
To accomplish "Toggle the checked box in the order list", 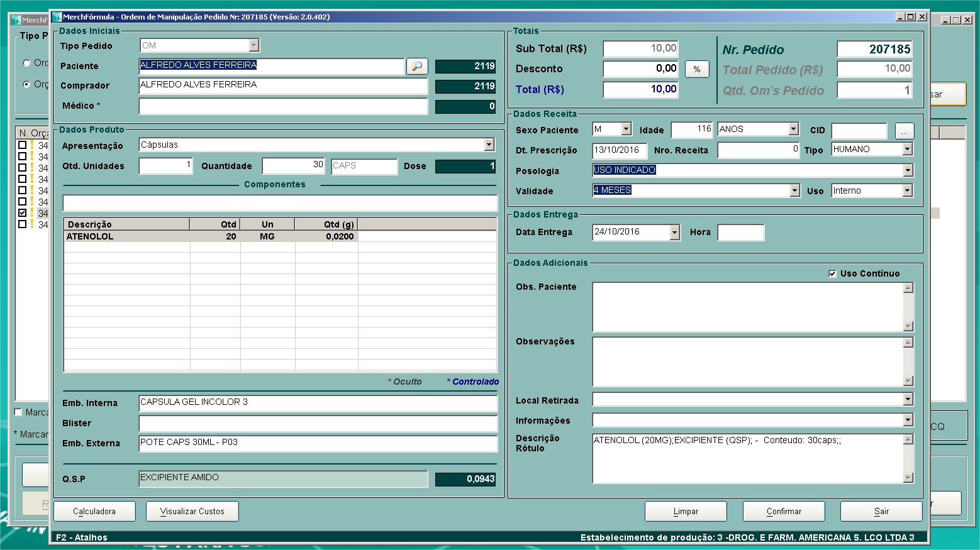I will [23, 213].
